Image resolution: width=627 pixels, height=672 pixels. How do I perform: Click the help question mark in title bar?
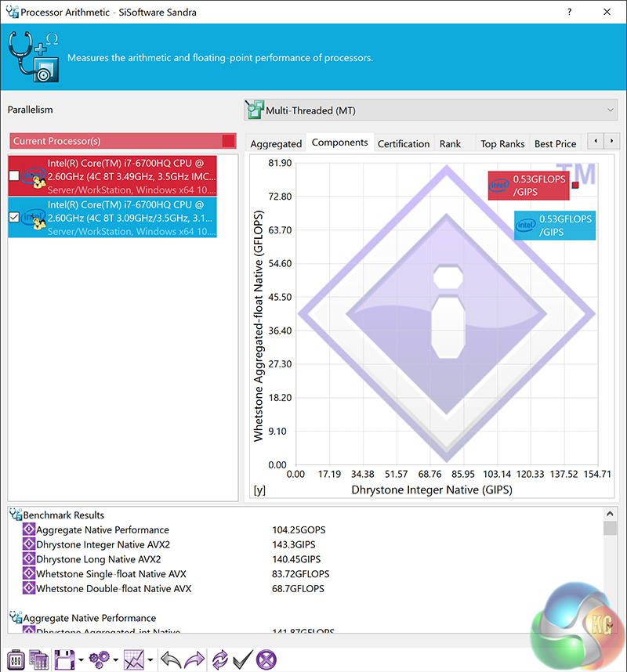570,12
